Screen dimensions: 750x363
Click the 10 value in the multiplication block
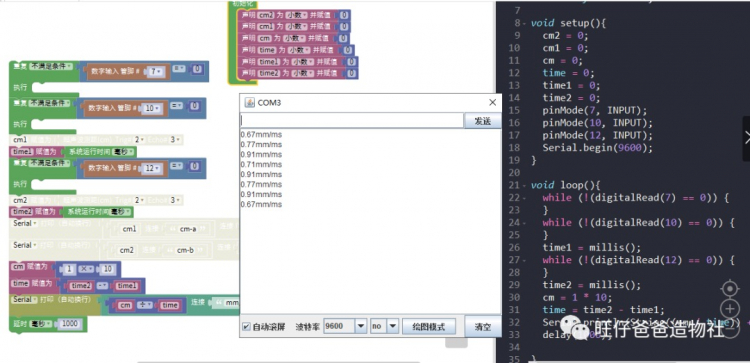coord(107,269)
